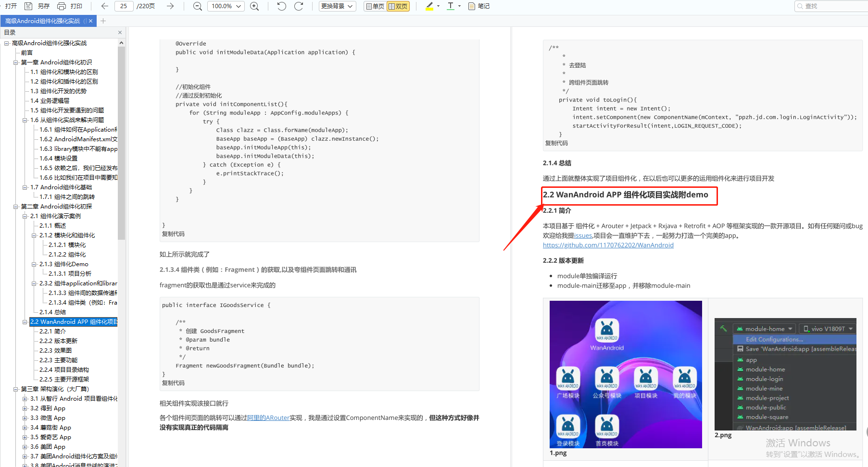The width and height of the screenshot is (868, 467).
Task: Click the 另存 save-as icon
Action: (28, 6)
